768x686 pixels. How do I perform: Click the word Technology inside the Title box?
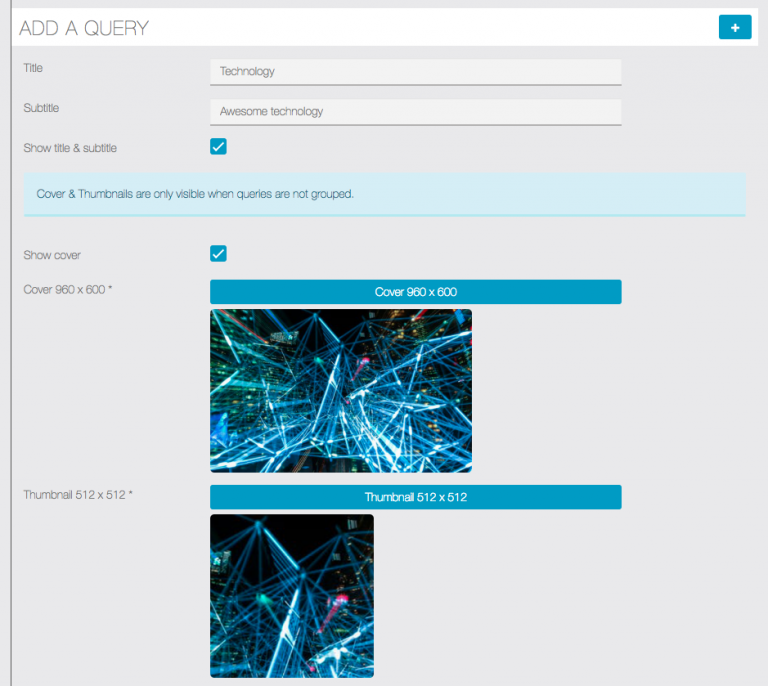[x=247, y=72]
